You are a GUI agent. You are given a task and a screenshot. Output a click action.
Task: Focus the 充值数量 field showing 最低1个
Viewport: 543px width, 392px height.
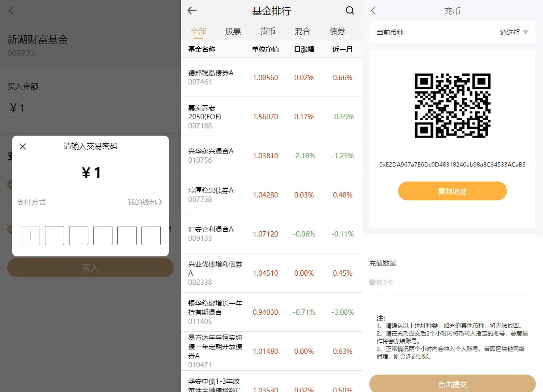452,282
